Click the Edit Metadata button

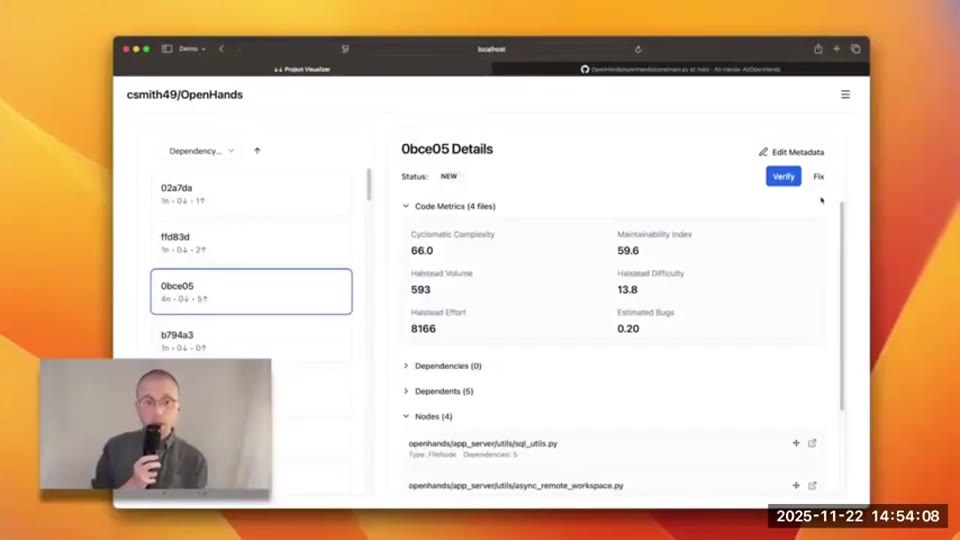coord(791,152)
